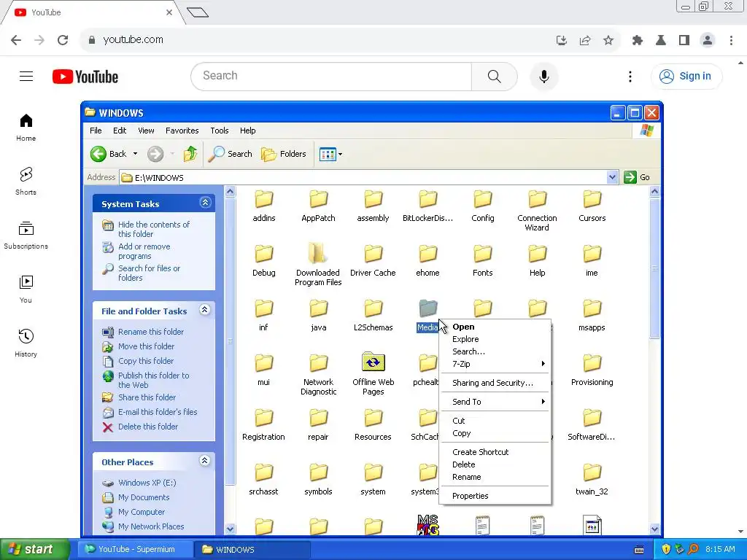Go back in the browser
Viewport: 747px width, 560px height.
click(x=16, y=40)
